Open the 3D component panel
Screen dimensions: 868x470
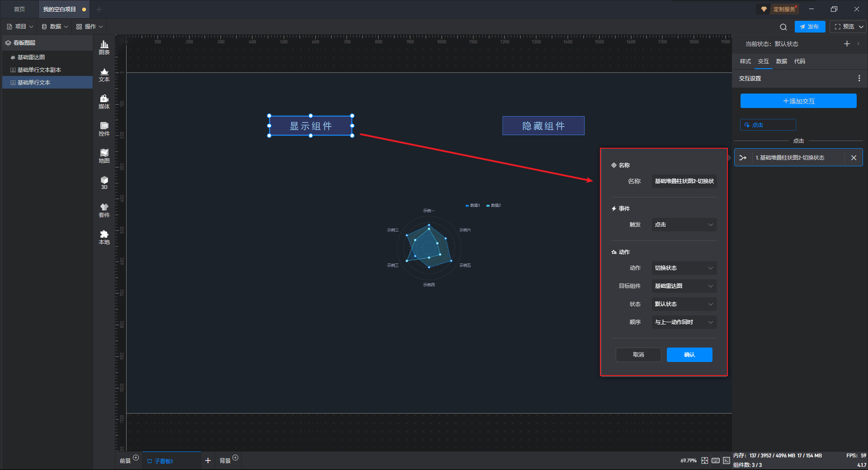[104, 183]
